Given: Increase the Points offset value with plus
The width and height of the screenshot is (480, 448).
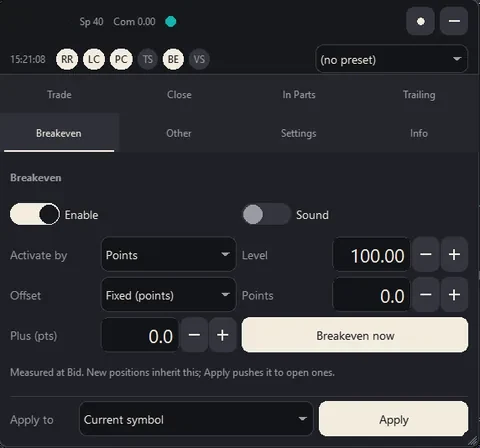Looking at the screenshot, I should [454, 295].
